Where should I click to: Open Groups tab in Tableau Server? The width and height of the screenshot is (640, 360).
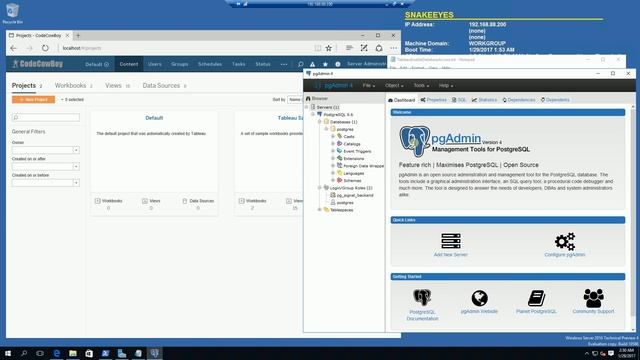pos(180,64)
